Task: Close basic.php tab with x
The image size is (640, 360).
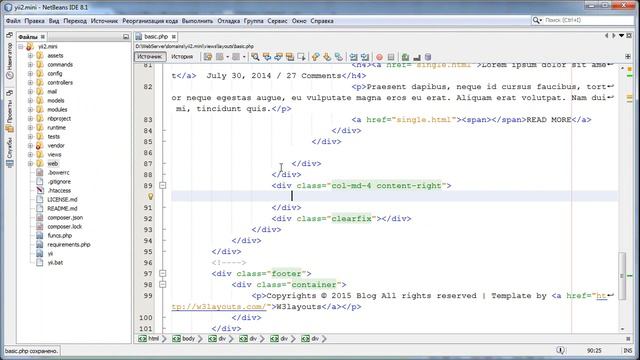Action: coord(174,37)
